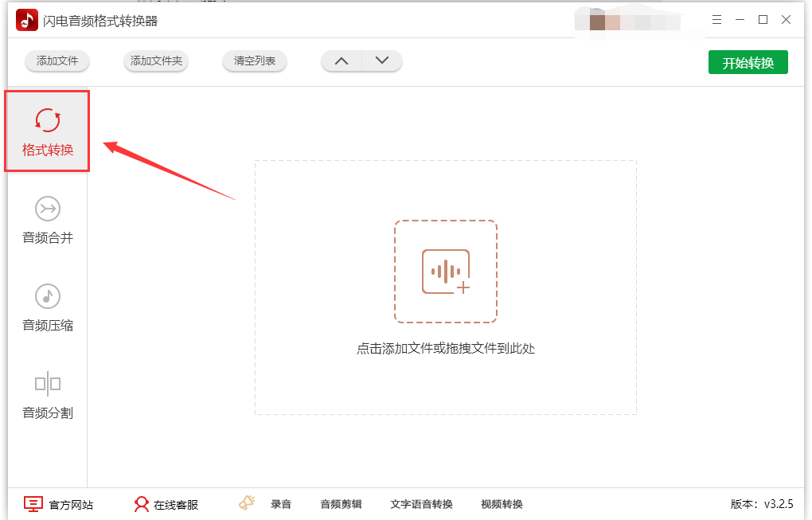812x520 pixels.
Task: Open the hamburger menu in title bar
Action: pos(716,19)
